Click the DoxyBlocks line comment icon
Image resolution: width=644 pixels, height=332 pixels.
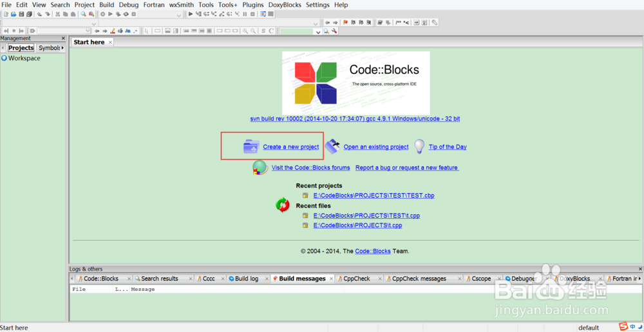point(406,22)
